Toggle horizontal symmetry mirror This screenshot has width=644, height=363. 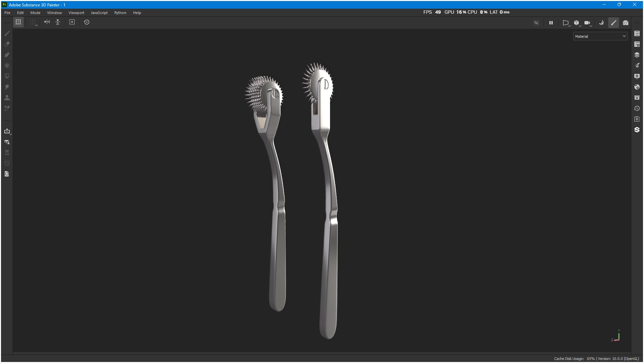47,22
